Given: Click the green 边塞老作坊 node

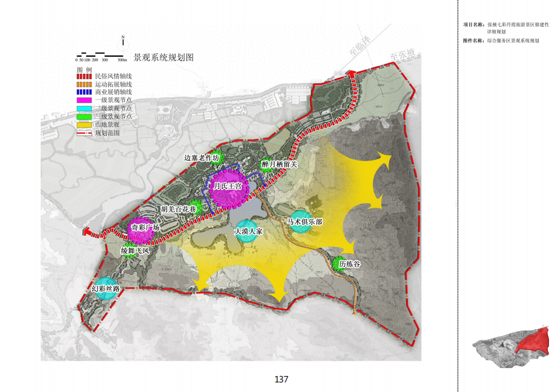Looking at the screenshot, I should click(x=215, y=158).
